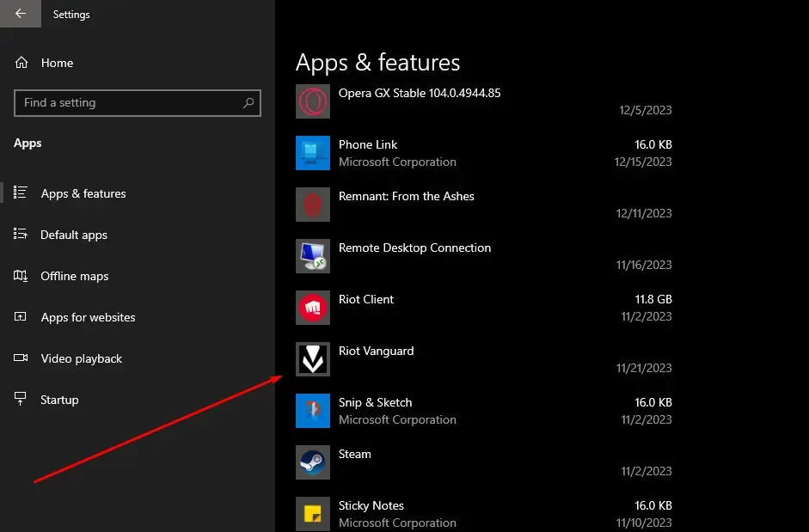809x532 pixels.
Task: Click the Apps & features page heading
Action: (377, 63)
